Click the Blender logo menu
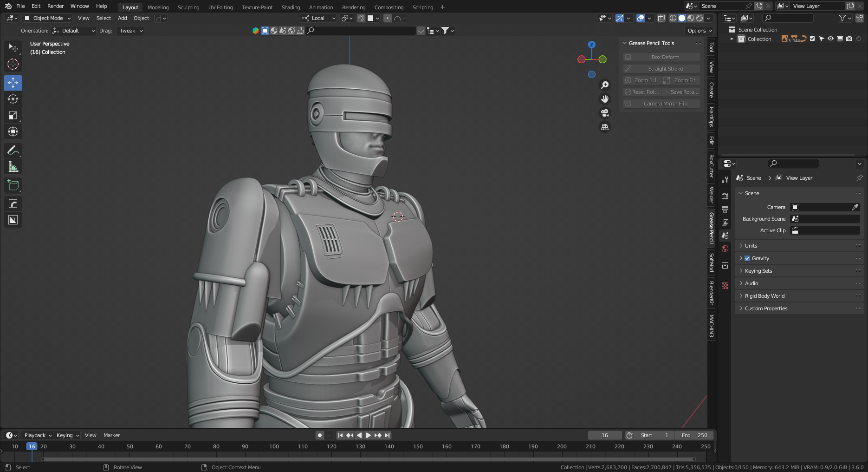The height and width of the screenshot is (472, 868). pyautogui.click(x=8, y=6)
